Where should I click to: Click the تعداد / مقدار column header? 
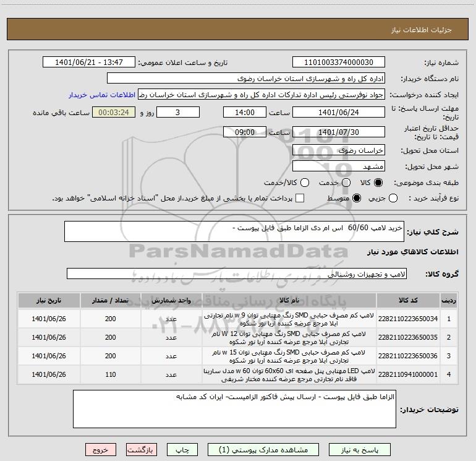pos(111,300)
